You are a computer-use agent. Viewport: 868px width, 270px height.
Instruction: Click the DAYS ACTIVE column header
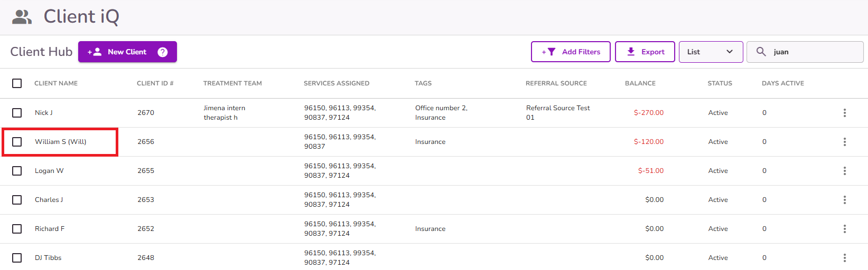click(x=783, y=83)
